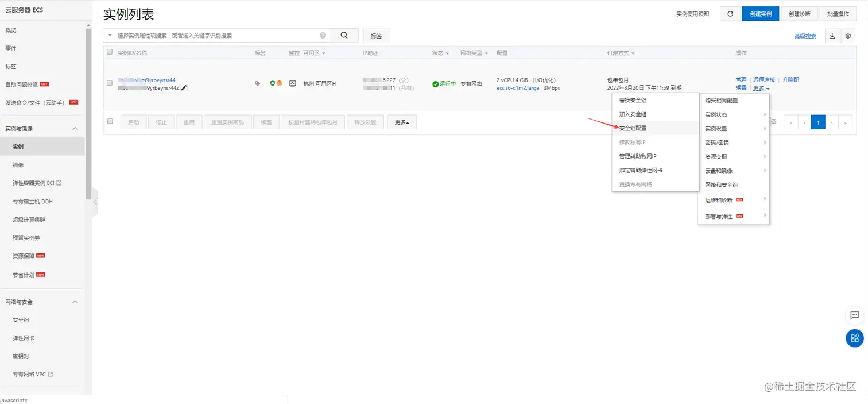Click into the instance search input
Viewport: 868px width, 404px height.
[x=217, y=35]
